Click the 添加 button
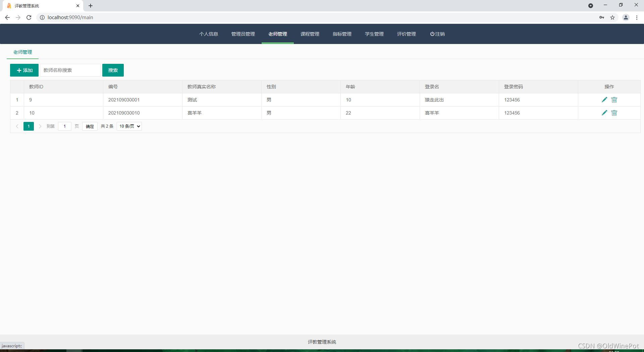This screenshot has height=352, width=644. point(24,70)
